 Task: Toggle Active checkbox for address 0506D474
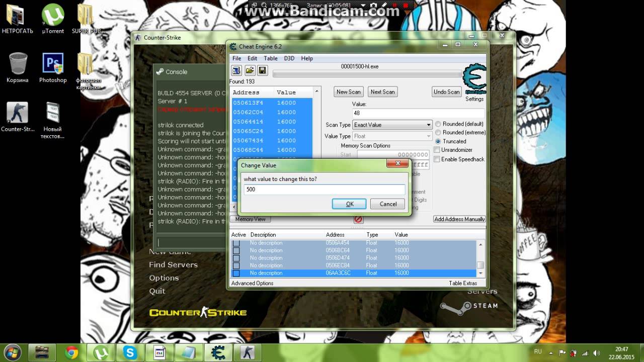coord(236,258)
